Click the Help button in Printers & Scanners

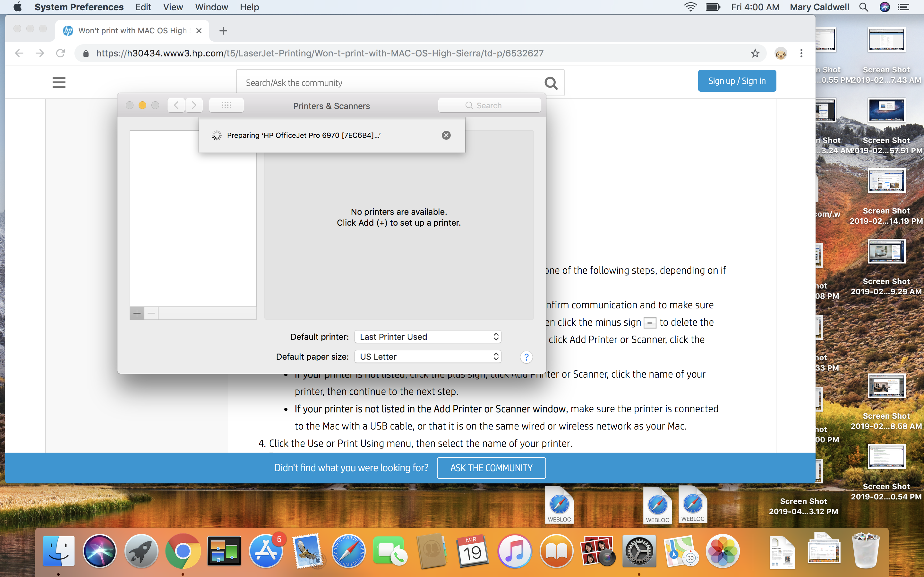(x=526, y=357)
